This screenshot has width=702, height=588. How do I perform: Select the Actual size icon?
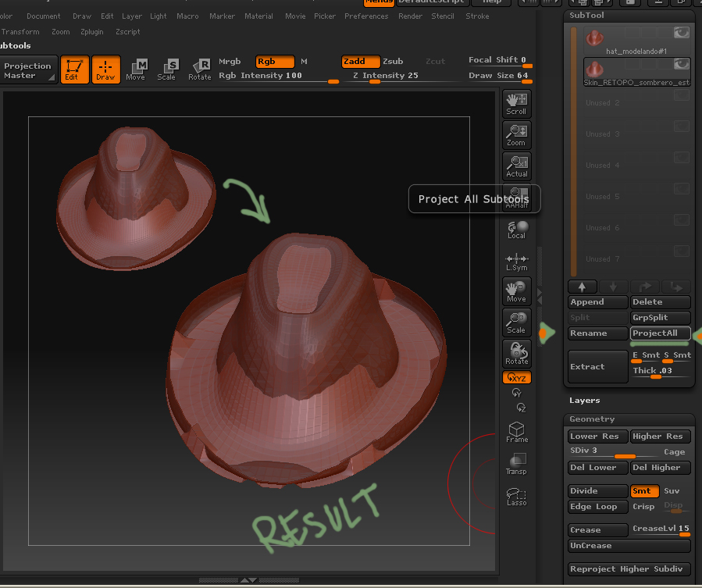pos(516,166)
